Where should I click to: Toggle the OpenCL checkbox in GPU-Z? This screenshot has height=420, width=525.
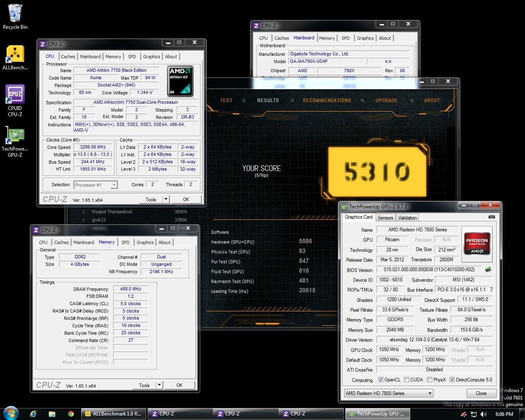(x=381, y=380)
